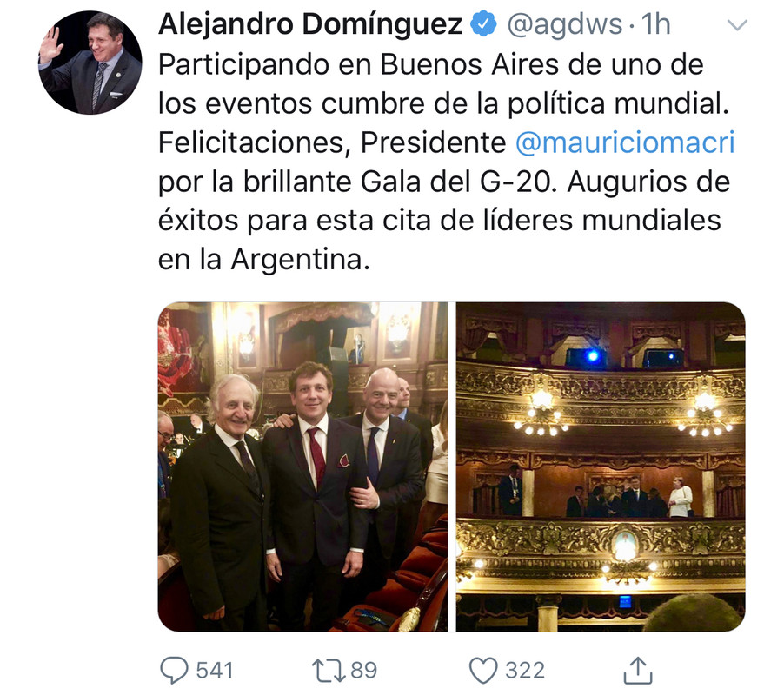Retweet this post via the arrows icon

coord(329,671)
